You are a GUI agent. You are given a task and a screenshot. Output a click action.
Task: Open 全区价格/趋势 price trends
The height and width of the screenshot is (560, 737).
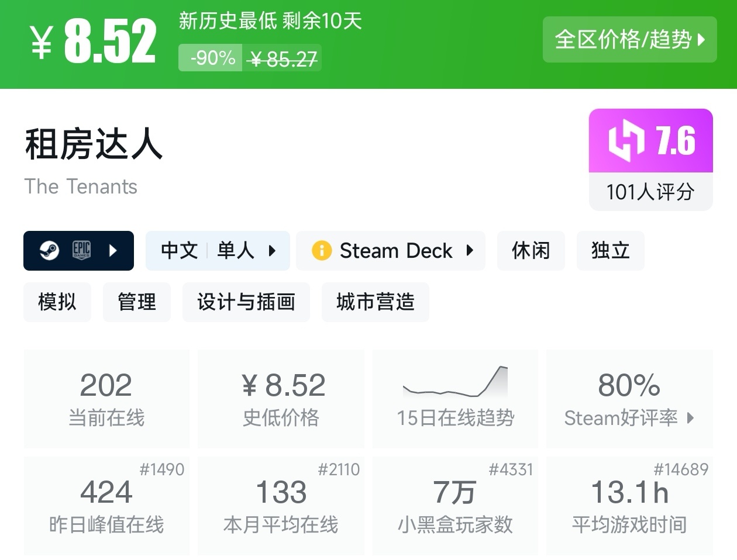pos(629,40)
